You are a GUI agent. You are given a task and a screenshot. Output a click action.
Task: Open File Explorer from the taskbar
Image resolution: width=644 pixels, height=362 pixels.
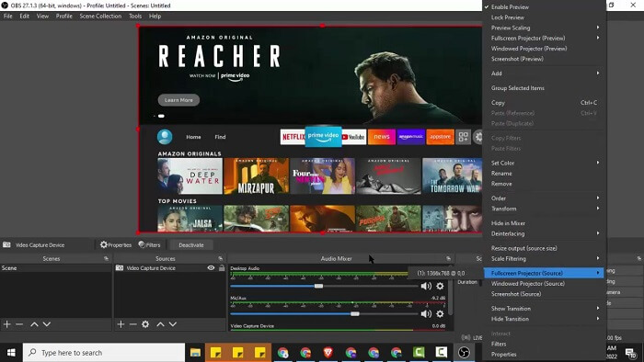pos(195,353)
